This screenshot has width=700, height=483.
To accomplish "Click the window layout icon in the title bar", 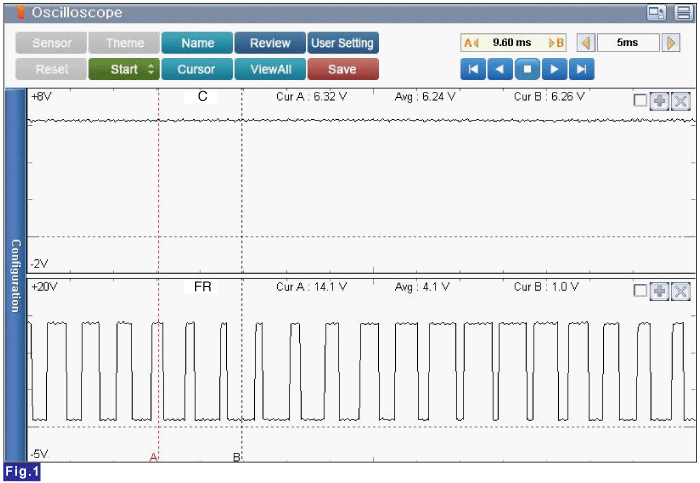I will [x=683, y=12].
